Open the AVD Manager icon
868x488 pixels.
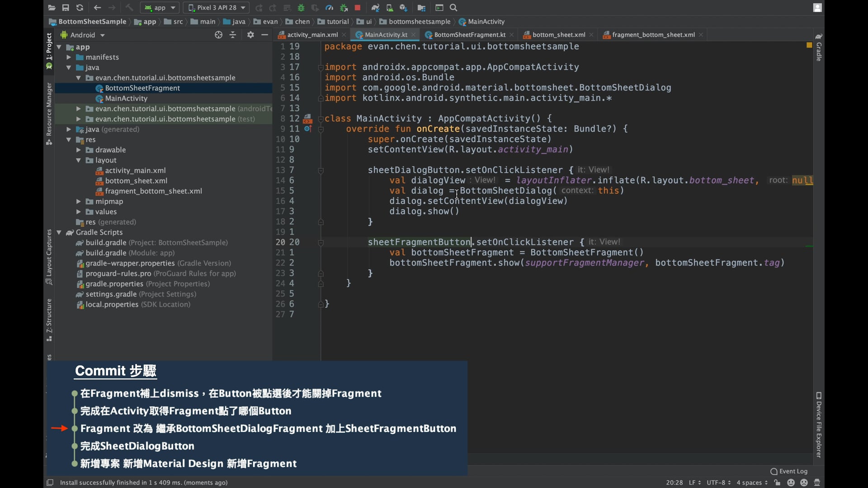(390, 8)
